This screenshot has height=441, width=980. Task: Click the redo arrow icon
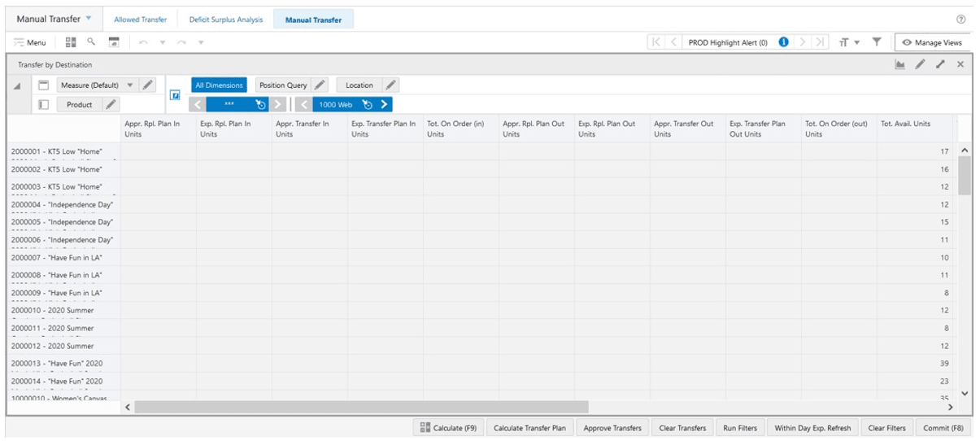tap(181, 42)
